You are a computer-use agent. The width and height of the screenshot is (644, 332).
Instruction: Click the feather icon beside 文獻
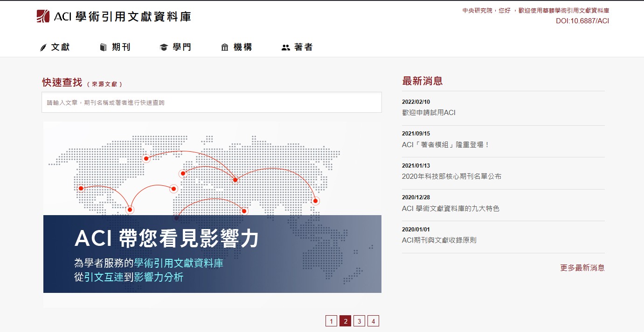point(43,47)
